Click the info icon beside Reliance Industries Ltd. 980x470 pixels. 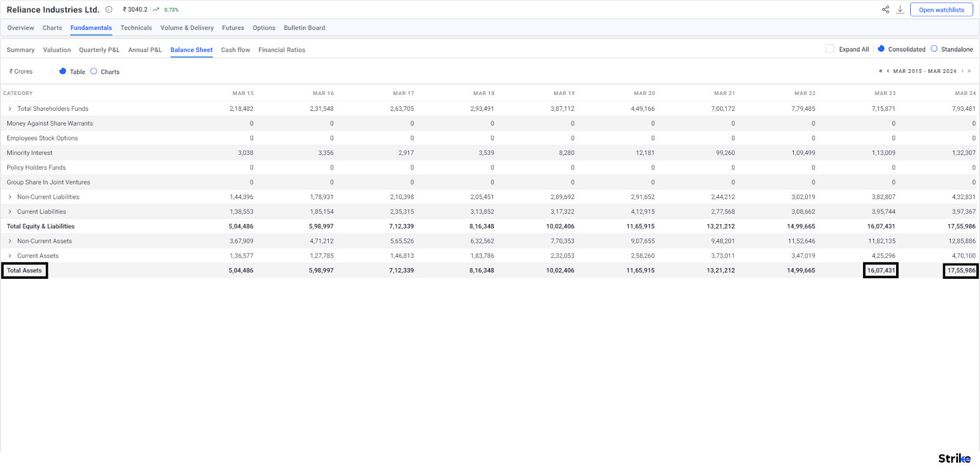(108, 9)
